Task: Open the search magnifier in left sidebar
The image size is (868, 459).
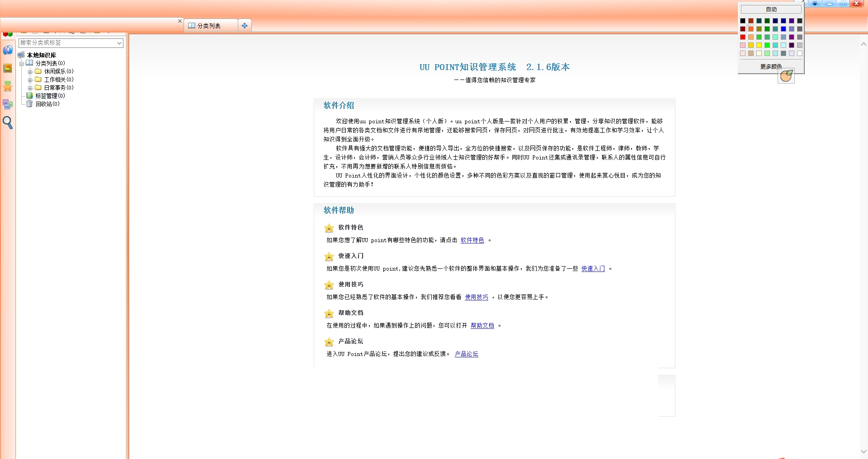Action: (8, 122)
